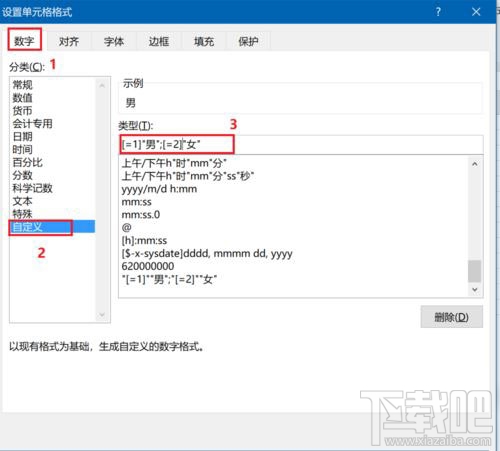Open the 填充 tab
500x451 pixels.
[204, 41]
